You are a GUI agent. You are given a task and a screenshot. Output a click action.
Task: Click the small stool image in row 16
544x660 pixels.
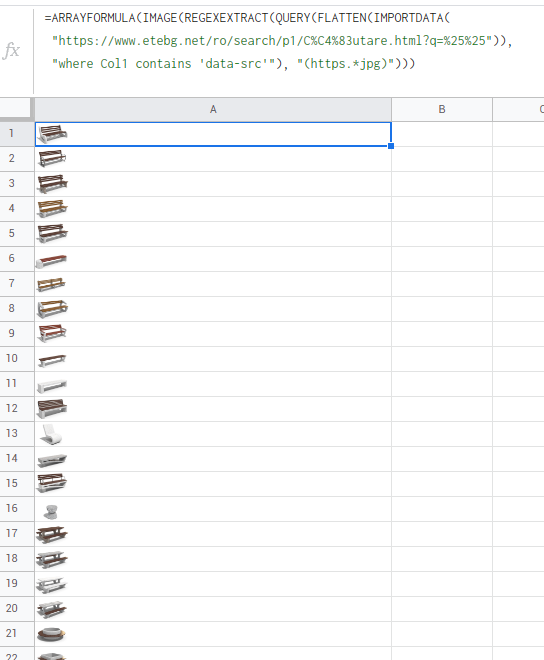(x=51, y=511)
